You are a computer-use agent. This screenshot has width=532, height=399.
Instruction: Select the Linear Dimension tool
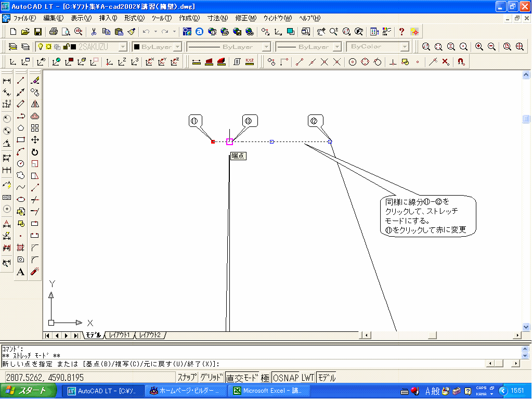pyautogui.click(x=7, y=81)
